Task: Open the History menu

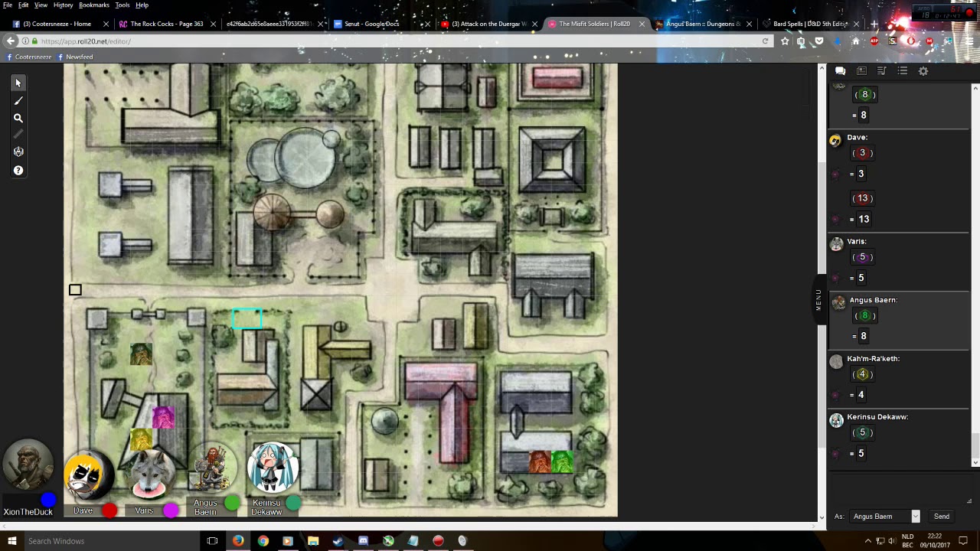Action: coord(64,5)
